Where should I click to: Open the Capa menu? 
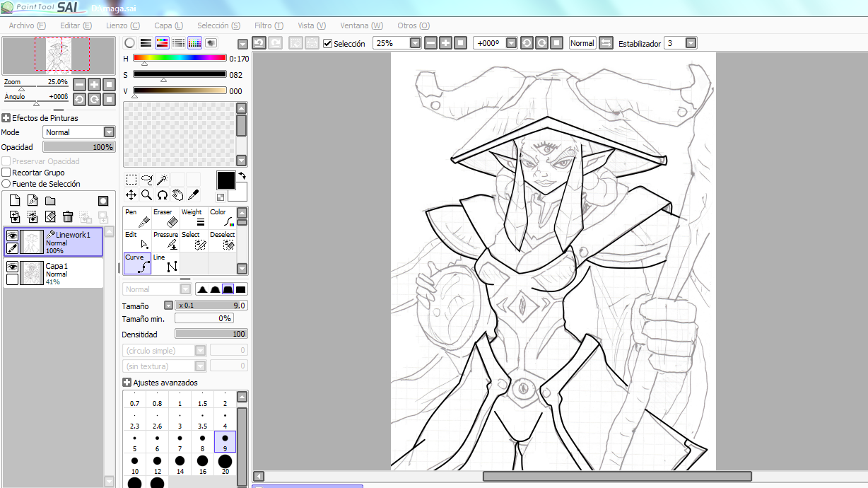pos(168,25)
